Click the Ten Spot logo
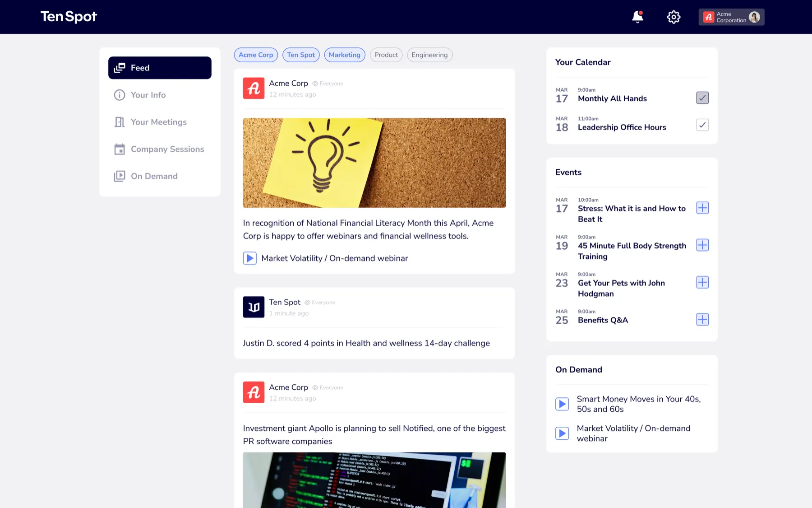 pyautogui.click(x=69, y=17)
